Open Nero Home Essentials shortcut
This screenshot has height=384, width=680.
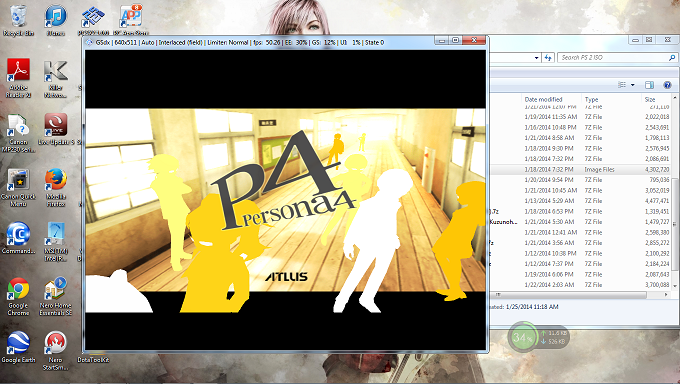coord(56,297)
